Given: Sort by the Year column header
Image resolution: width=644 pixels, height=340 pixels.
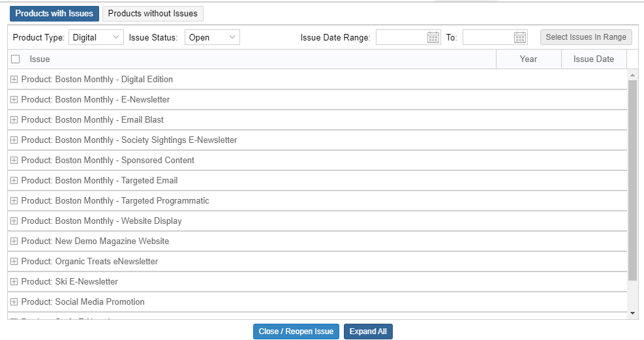Looking at the screenshot, I should [528, 59].
